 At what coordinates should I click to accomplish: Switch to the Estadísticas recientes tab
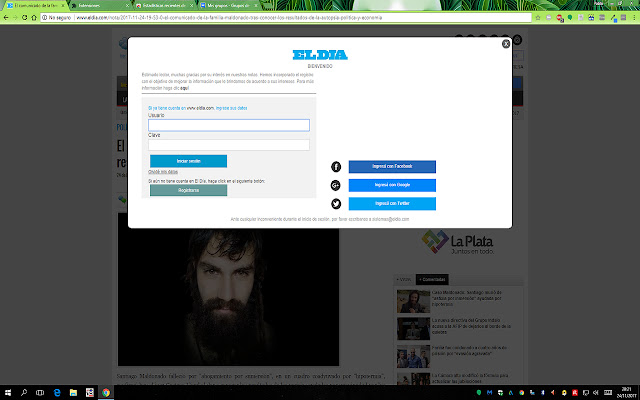163,6
